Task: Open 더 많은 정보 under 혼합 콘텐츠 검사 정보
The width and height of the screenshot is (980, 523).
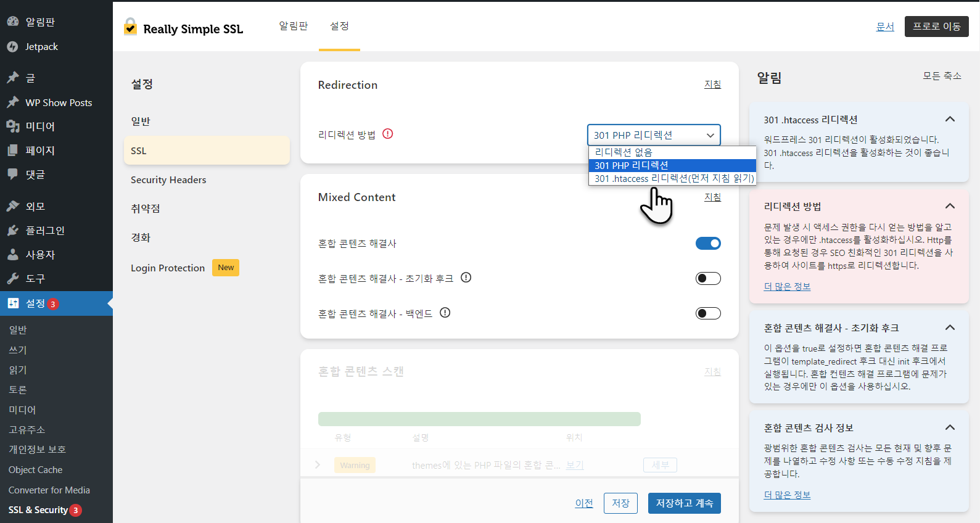Action: [787, 495]
